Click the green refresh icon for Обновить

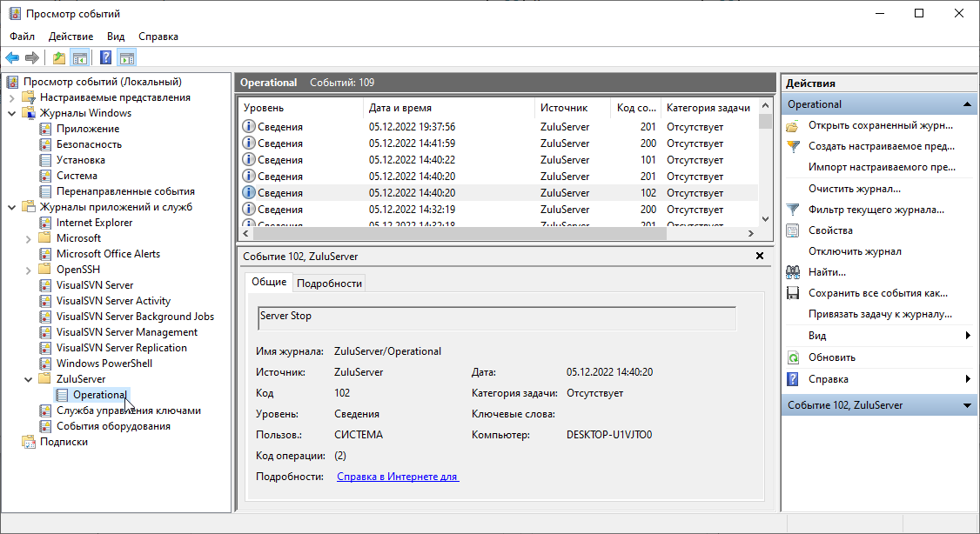[793, 357]
